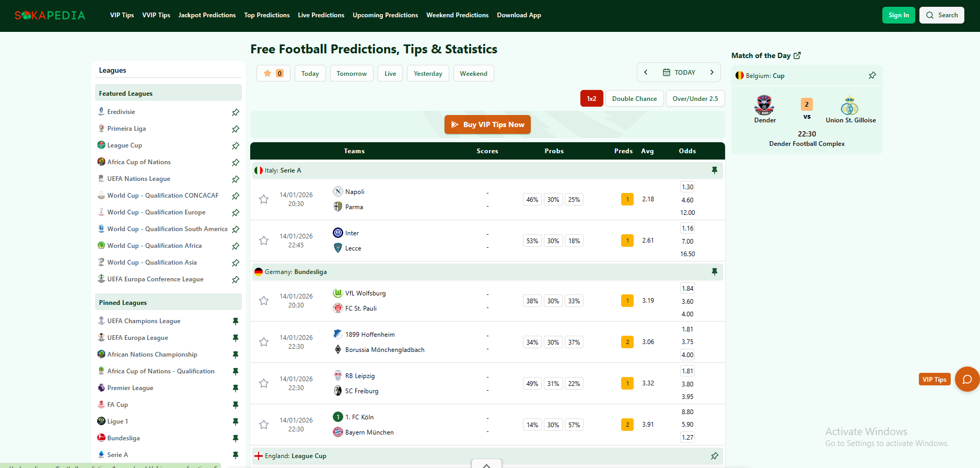Click the Sign In button

[898, 15]
